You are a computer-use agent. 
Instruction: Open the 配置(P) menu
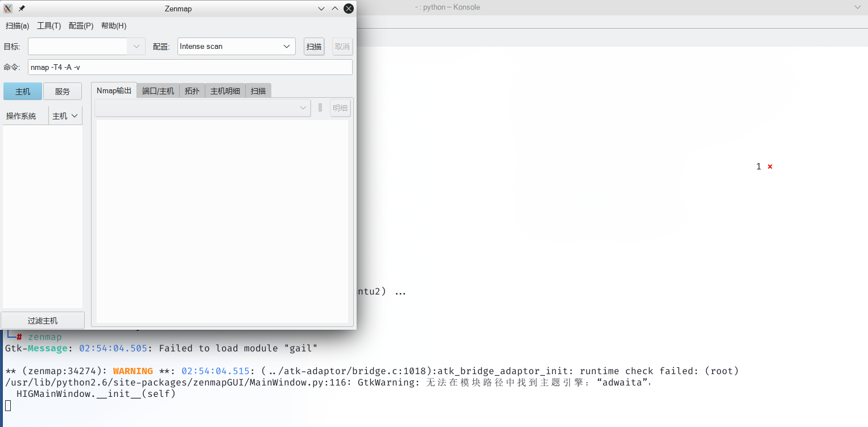click(x=81, y=26)
